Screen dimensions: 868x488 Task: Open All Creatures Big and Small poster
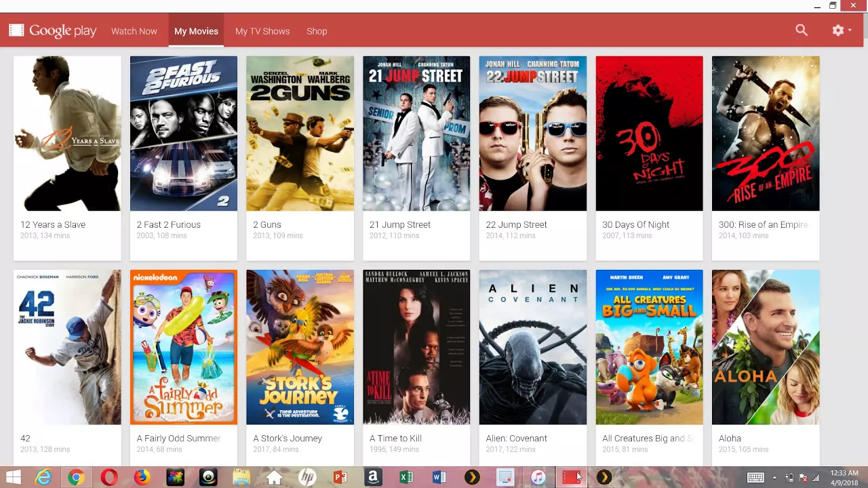click(x=649, y=347)
